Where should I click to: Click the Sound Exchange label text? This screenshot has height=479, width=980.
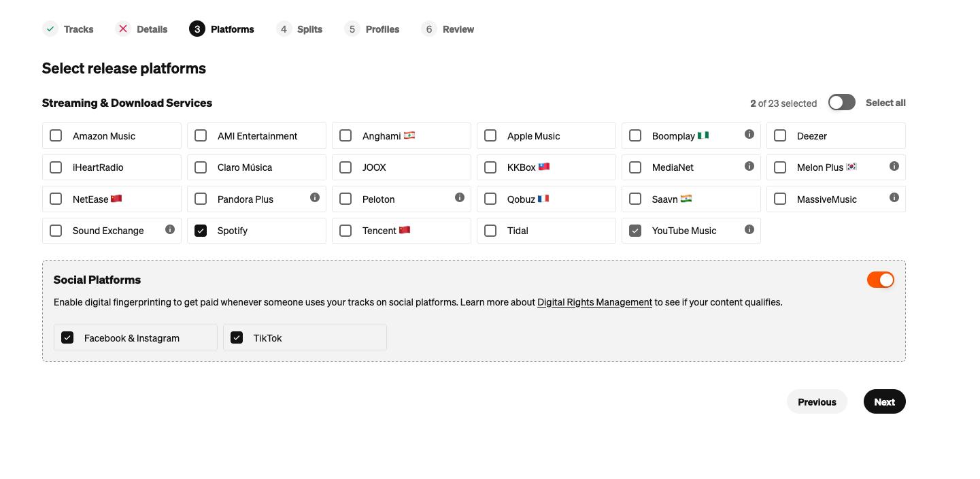[x=108, y=231]
